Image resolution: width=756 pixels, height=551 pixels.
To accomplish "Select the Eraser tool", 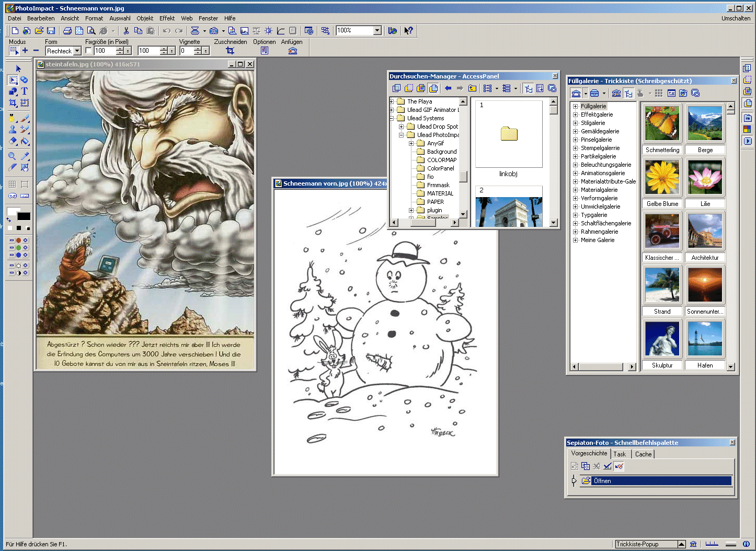I will pos(13,141).
